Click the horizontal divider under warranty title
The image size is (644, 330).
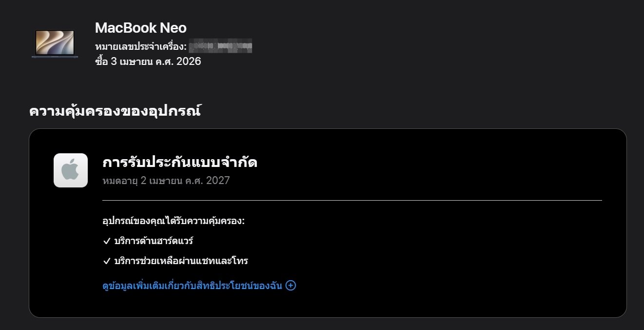(x=352, y=200)
